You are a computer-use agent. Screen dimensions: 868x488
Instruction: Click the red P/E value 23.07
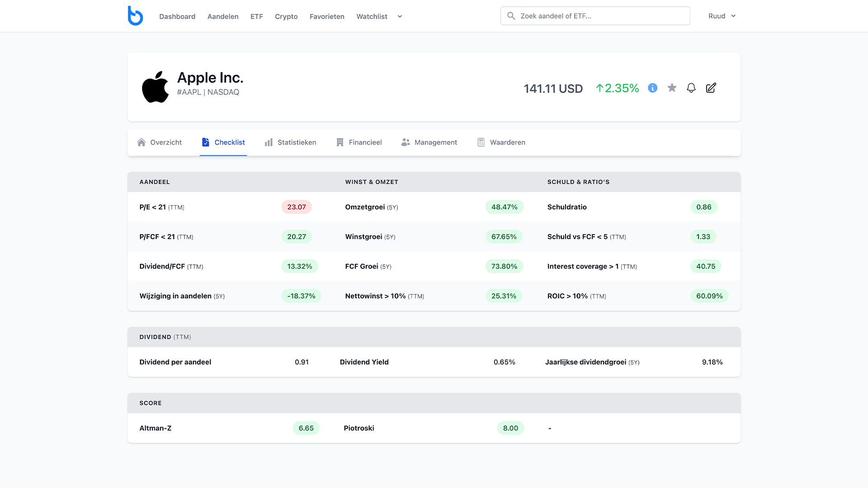297,207
